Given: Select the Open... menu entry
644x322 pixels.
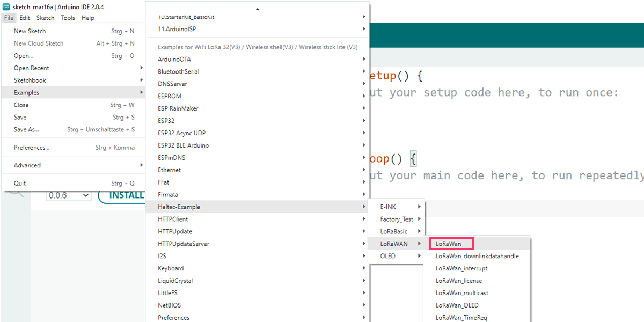Looking at the screenshot, I should click(x=73, y=56).
